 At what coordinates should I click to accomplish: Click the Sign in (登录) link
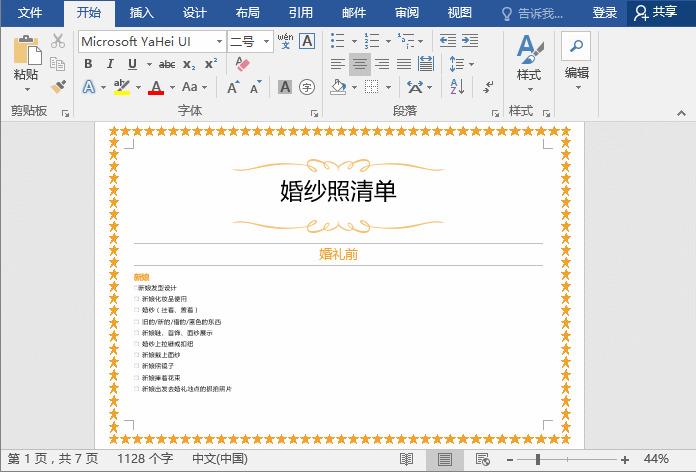click(605, 13)
